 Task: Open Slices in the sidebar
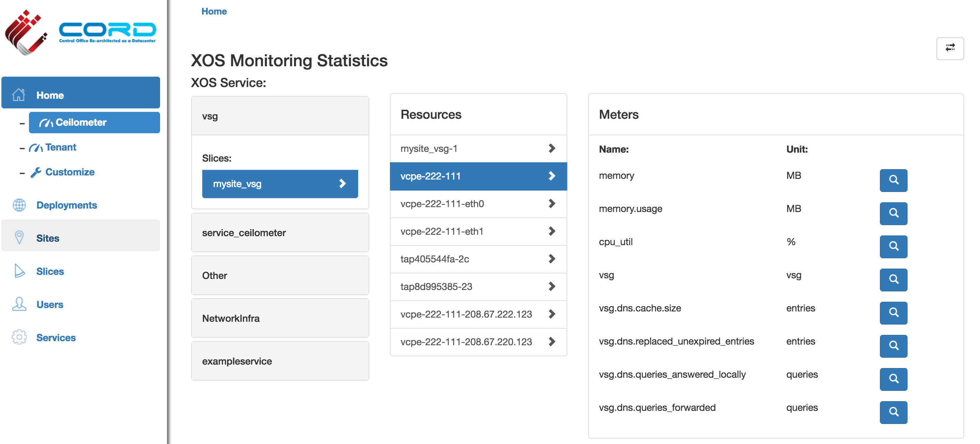click(x=81, y=271)
